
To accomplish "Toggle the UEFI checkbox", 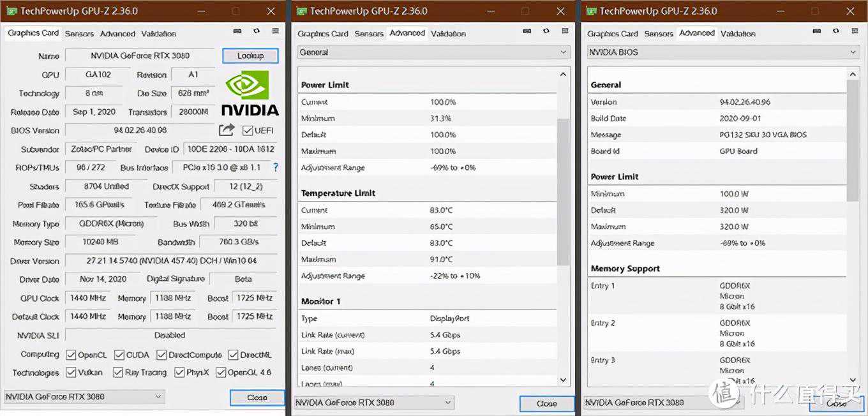I will point(248,130).
